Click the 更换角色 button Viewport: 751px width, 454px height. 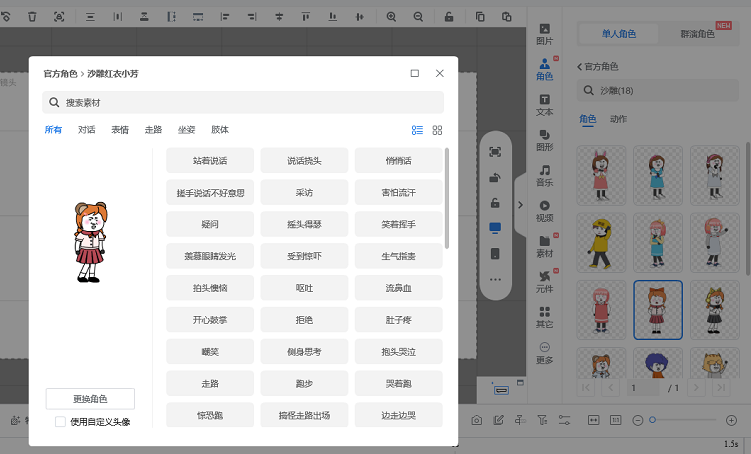click(90, 399)
